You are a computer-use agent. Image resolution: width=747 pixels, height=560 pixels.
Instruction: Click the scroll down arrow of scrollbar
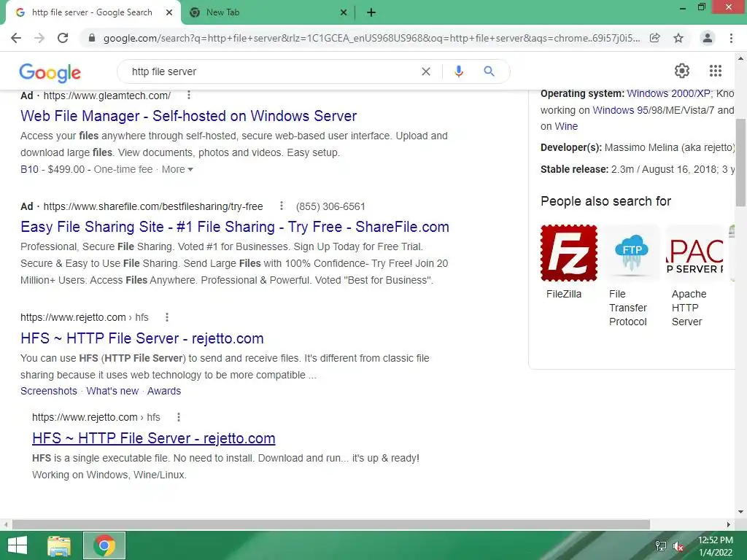(x=741, y=512)
